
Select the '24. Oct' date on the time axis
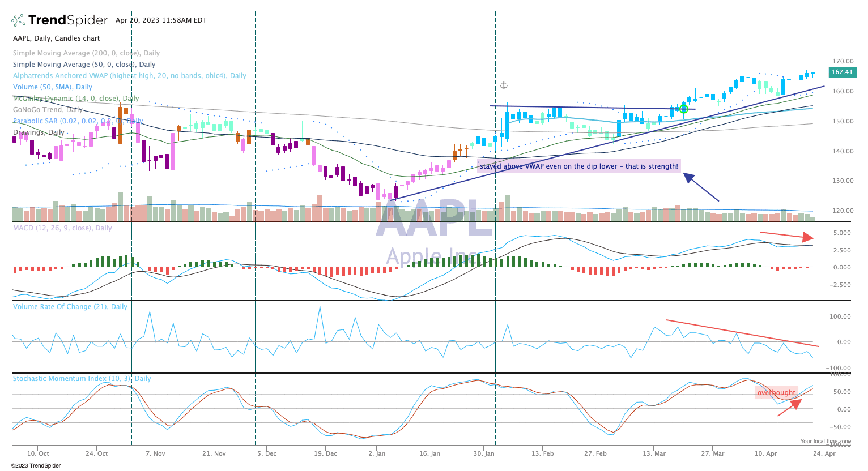click(x=96, y=453)
